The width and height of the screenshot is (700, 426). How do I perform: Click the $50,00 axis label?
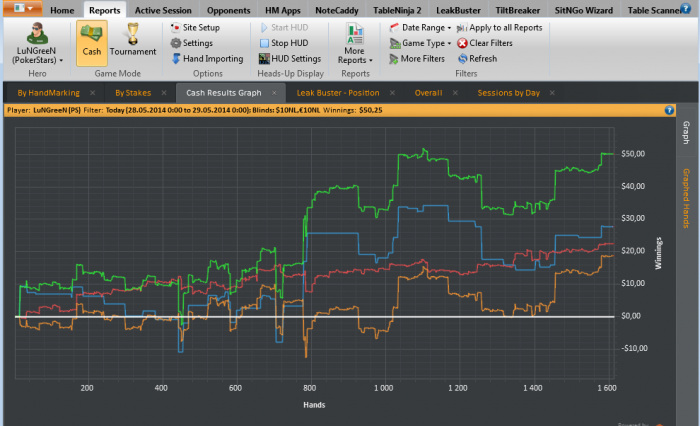click(x=633, y=154)
